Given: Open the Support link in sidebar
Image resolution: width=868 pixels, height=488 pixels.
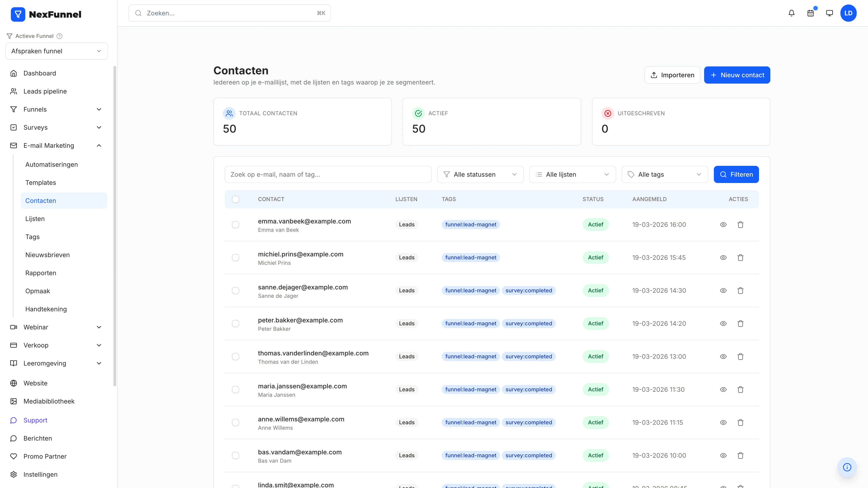Looking at the screenshot, I should 57,420.
